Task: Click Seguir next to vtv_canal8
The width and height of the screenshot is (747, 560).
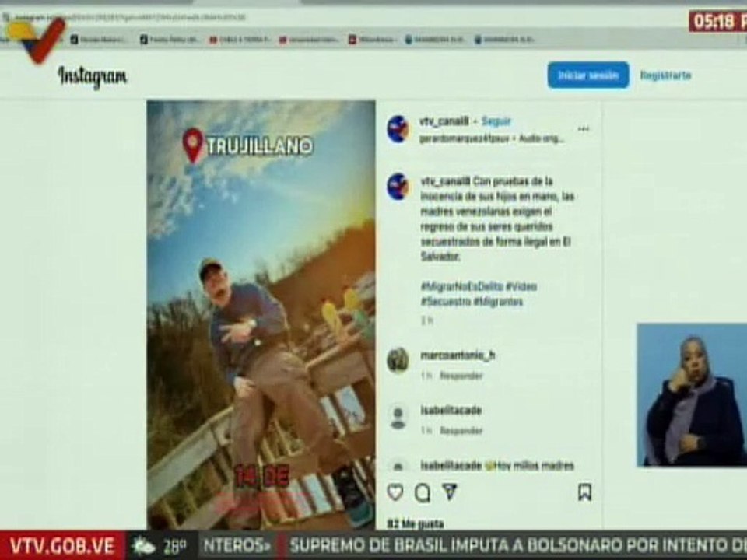Action: click(496, 121)
